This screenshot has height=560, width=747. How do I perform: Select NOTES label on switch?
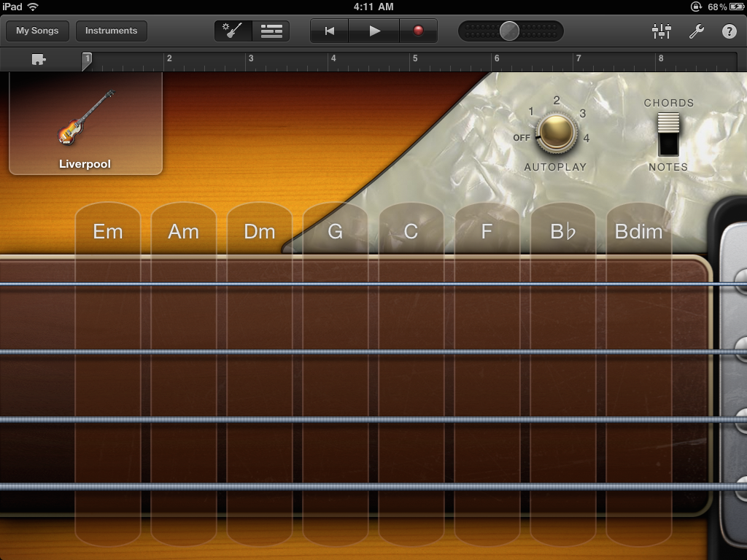coord(668,167)
